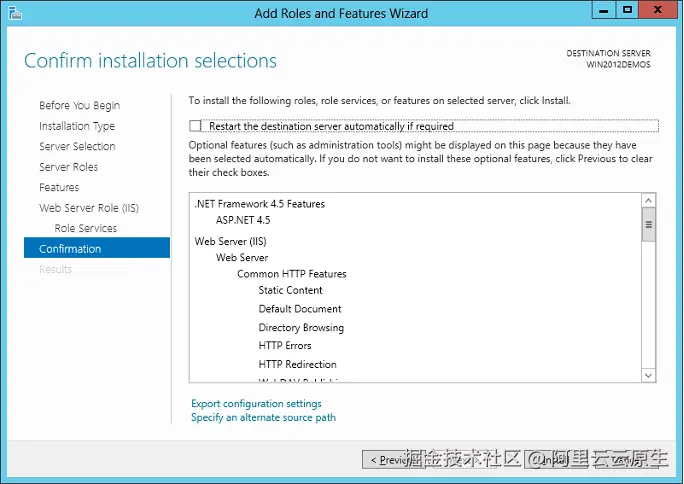Open the Installation Type step
684x484 pixels.
77,126
